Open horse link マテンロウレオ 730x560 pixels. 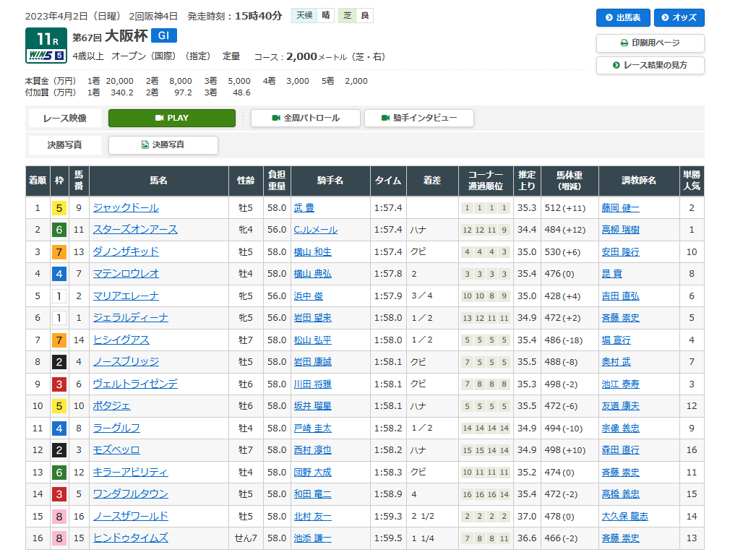coord(126,274)
